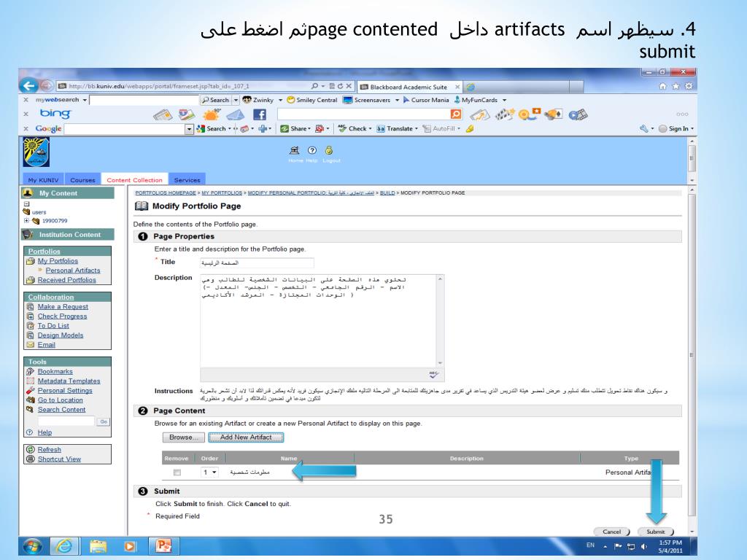Click inside the Description text area
Viewport: 747px width, 560px height.
[318, 321]
